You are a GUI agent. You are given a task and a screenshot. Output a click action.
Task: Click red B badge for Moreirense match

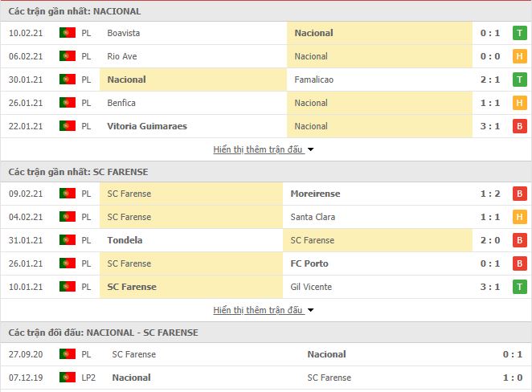(519, 194)
